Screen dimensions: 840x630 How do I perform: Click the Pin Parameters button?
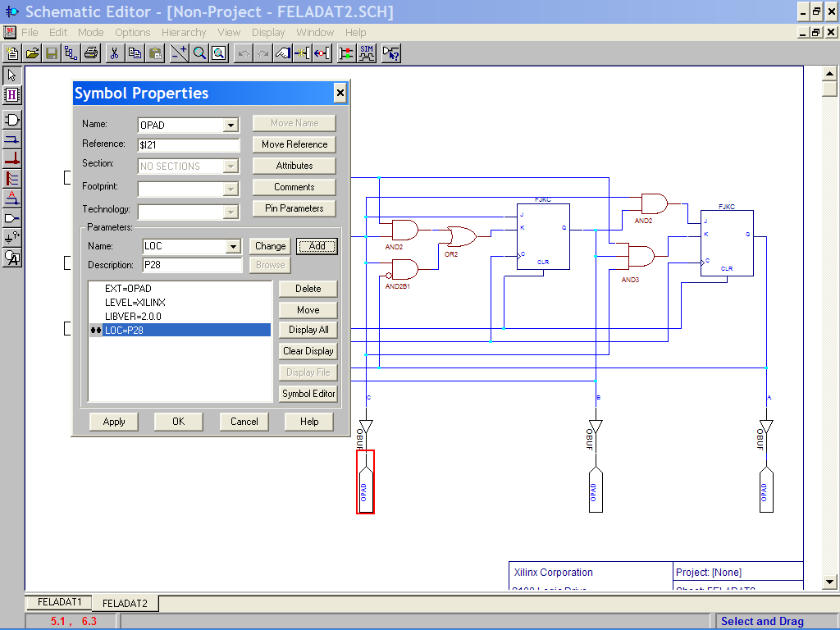click(294, 208)
